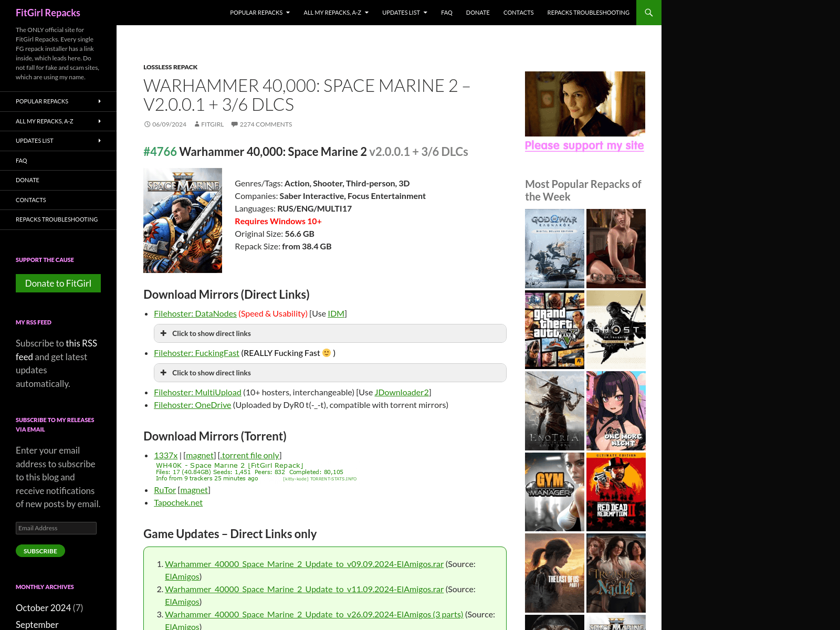This screenshot has height=630, width=840.
Task: Open Filehoster: FuckingFast link
Action: (196, 353)
